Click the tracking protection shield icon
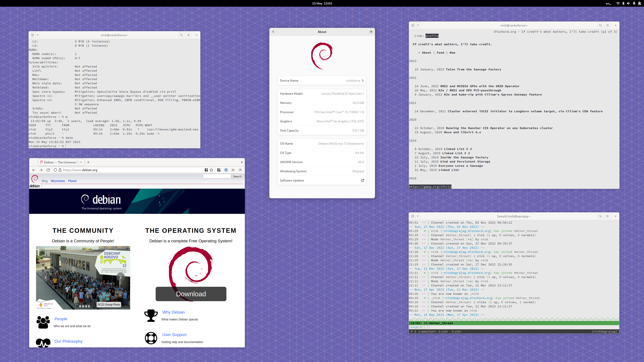 point(55,170)
